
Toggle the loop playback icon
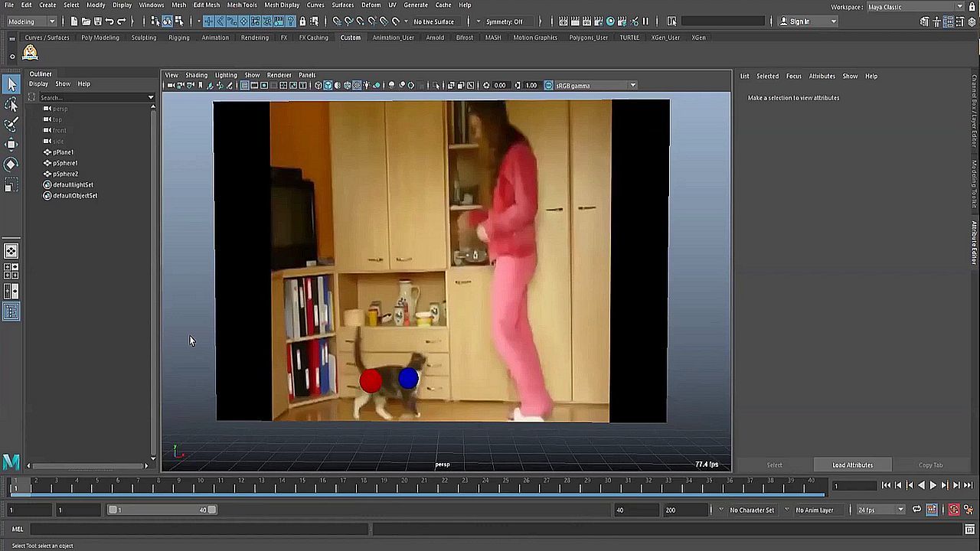[916, 510]
